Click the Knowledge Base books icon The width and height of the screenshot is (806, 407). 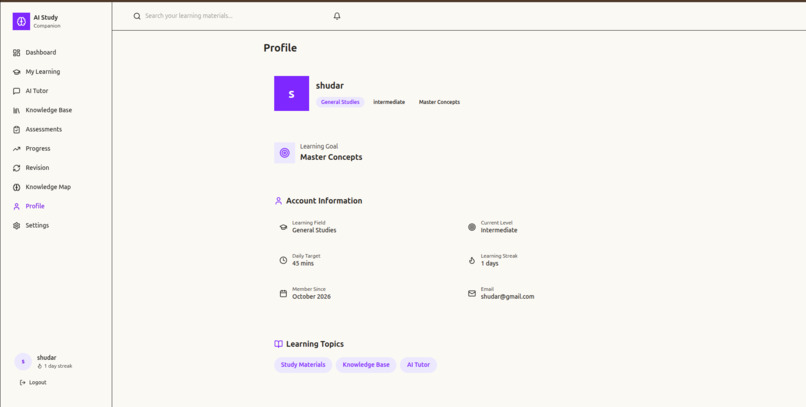click(16, 110)
